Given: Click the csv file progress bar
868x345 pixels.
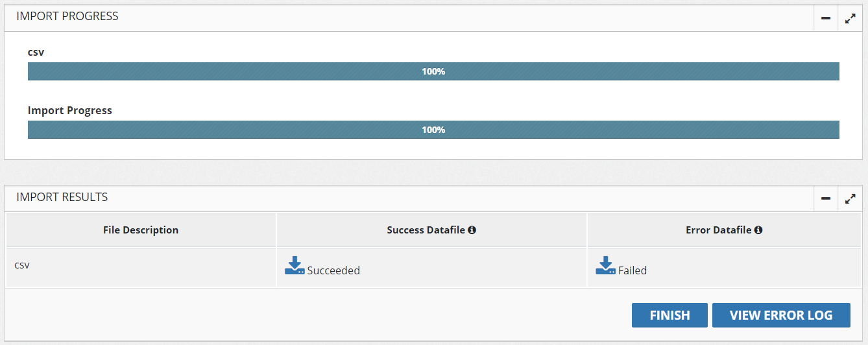Looking at the screenshot, I should click(433, 71).
